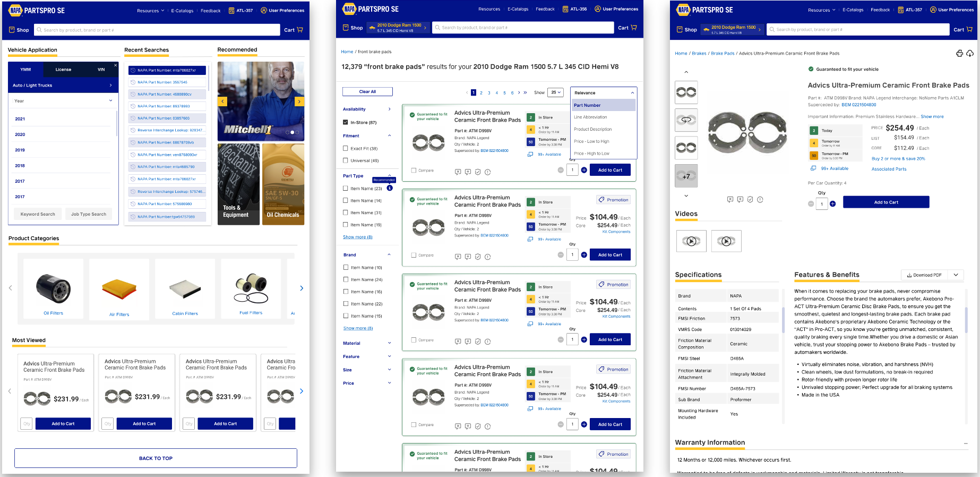The width and height of the screenshot is (980, 477).
Task: Increase quantity with plus on product detail page
Action: [x=832, y=204]
